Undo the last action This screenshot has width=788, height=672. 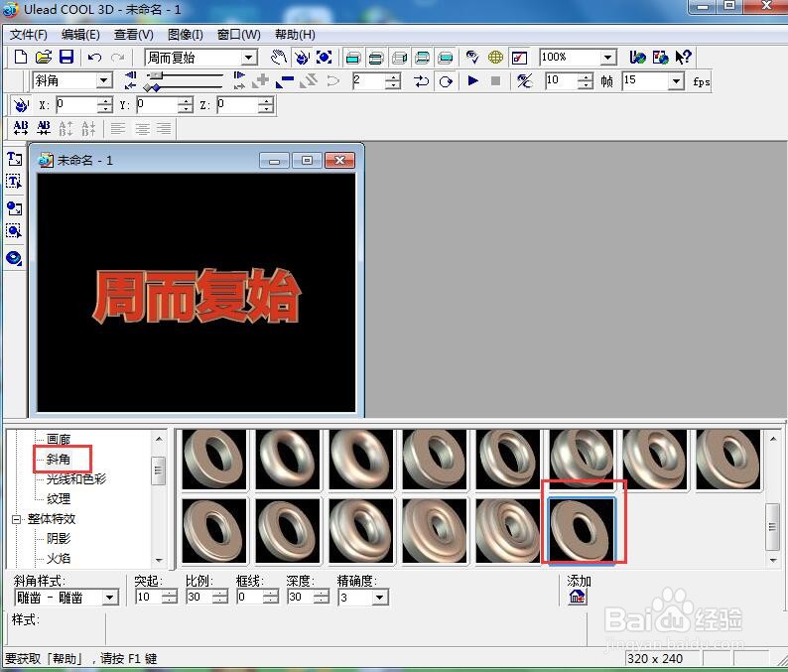[94, 58]
